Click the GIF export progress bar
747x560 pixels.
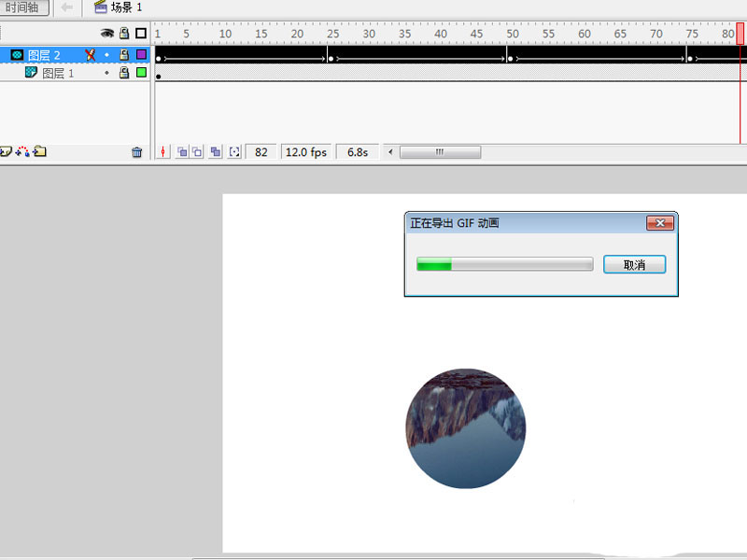pyautogui.click(x=505, y=264)
